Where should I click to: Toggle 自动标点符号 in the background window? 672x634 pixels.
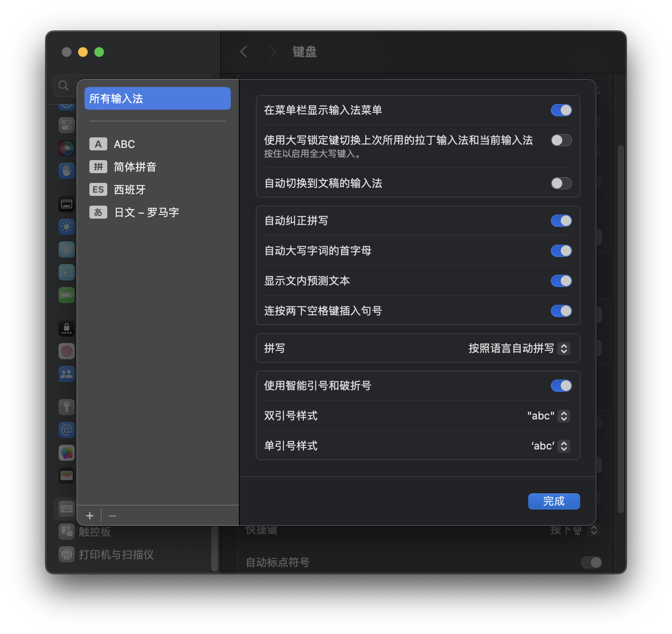[x=591, y=562]
